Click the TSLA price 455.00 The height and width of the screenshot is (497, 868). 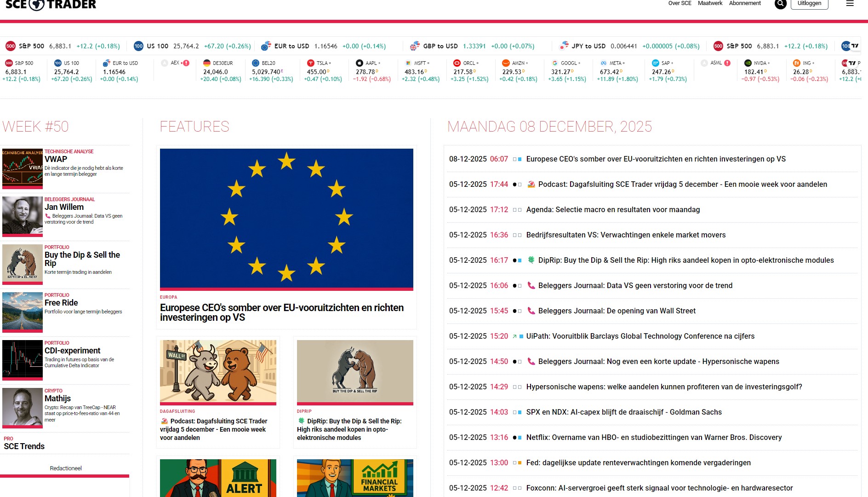[x=317, y=72]
